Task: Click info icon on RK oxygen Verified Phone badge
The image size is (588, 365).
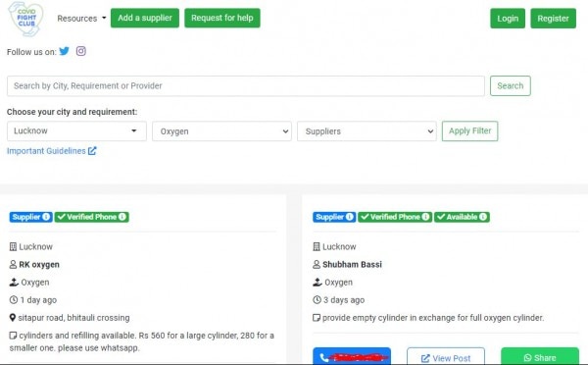Action: 122,217
